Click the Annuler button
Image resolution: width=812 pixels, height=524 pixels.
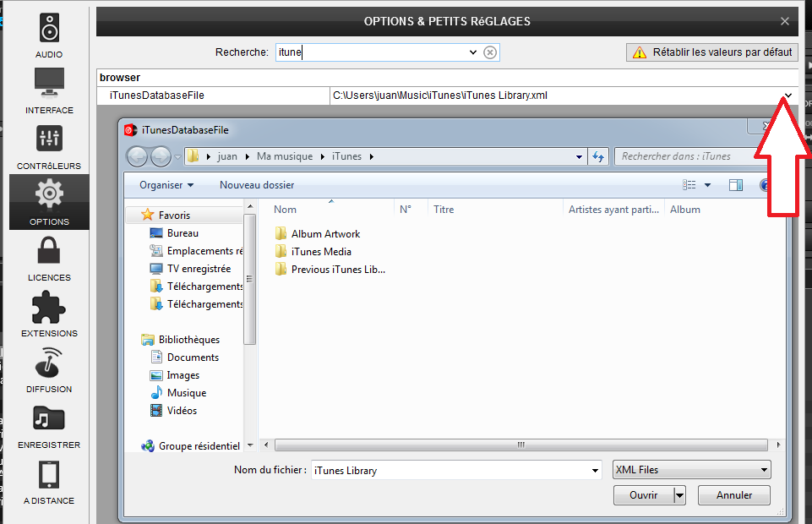click(x=733, y=495)
